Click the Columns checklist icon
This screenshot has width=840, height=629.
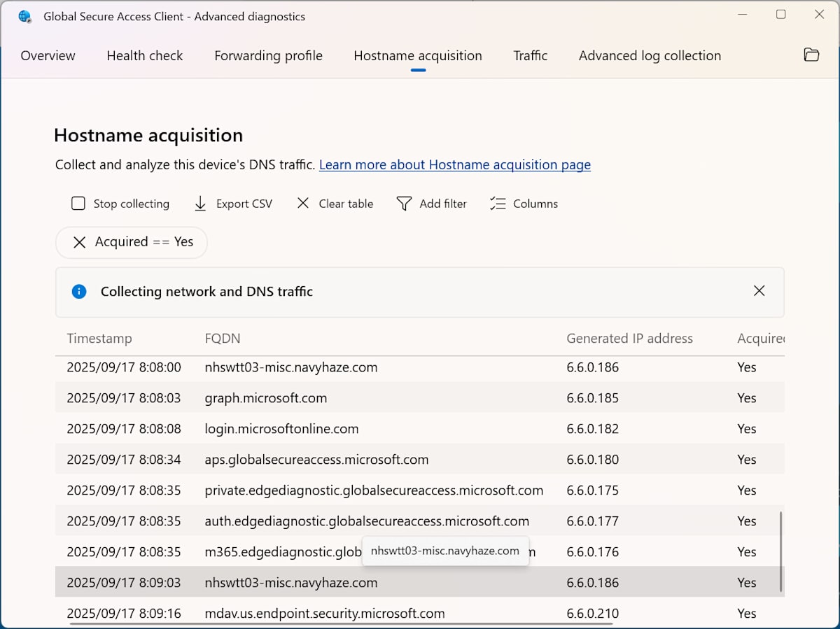(x=498, y=204)
